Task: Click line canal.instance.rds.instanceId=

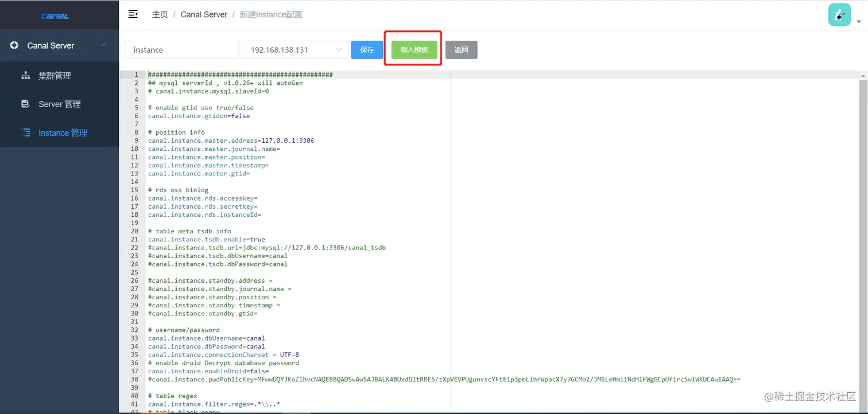Action: (x=204, y=215)
